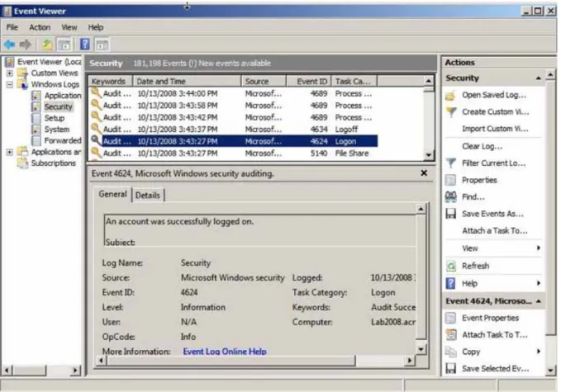The image size is (561, 392).
Task: Click the Create Custom View funnel icon
Action: 451,112
